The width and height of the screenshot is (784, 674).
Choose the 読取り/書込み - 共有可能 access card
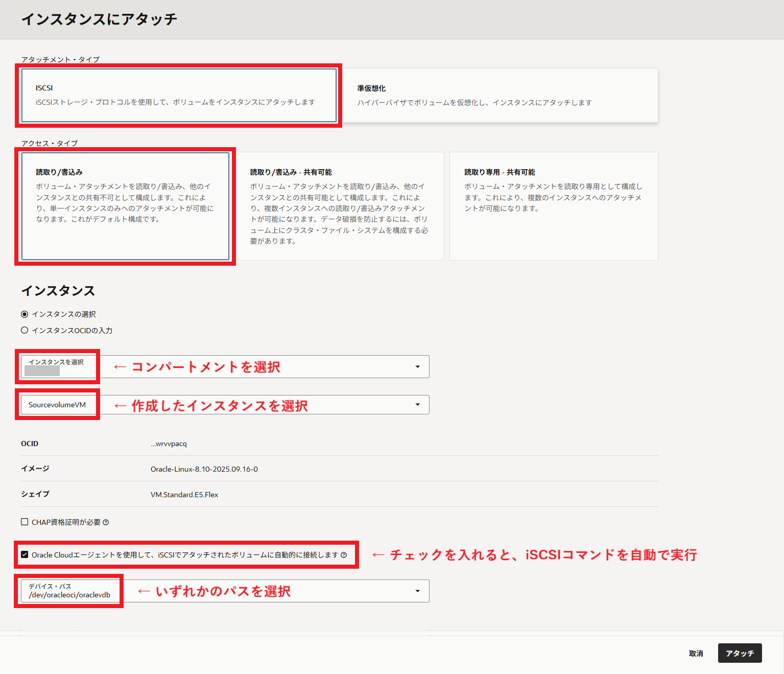tap(340, 206)
